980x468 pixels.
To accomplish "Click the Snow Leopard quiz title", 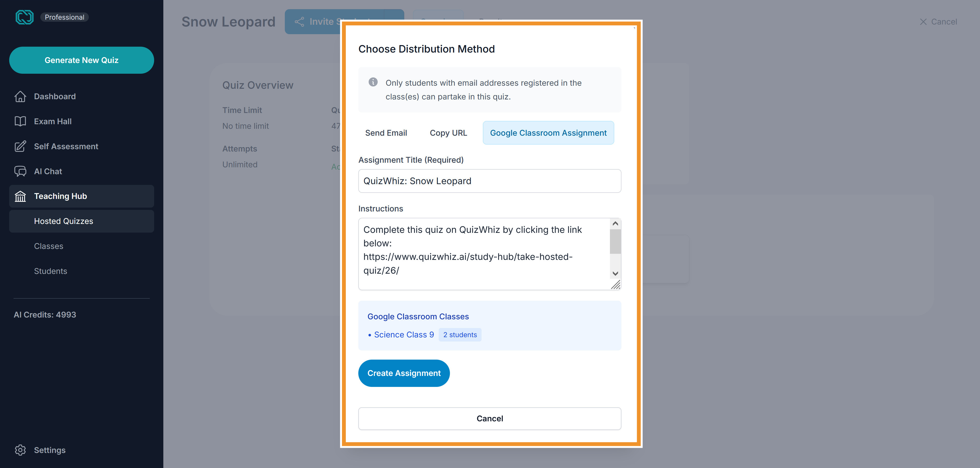I will 228,22.
